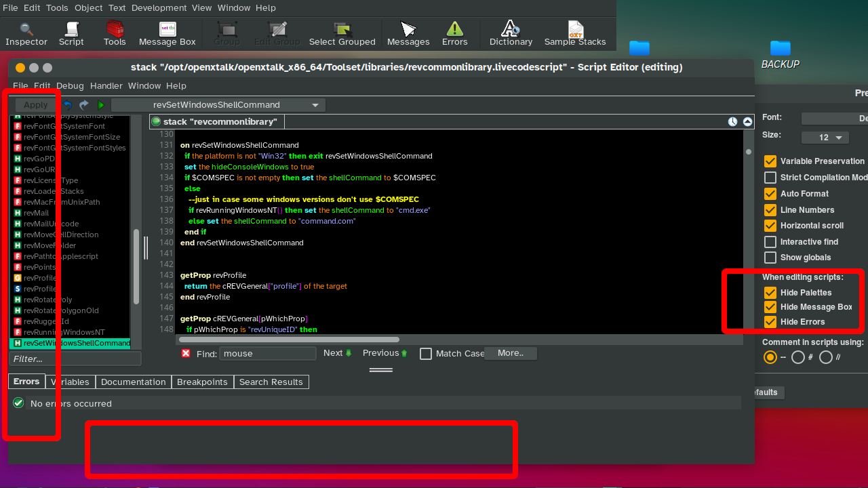This screenshot has height=488, width=868.
Task: Click the round up-arrow icon above the editor
Action: tap(747, 122)
